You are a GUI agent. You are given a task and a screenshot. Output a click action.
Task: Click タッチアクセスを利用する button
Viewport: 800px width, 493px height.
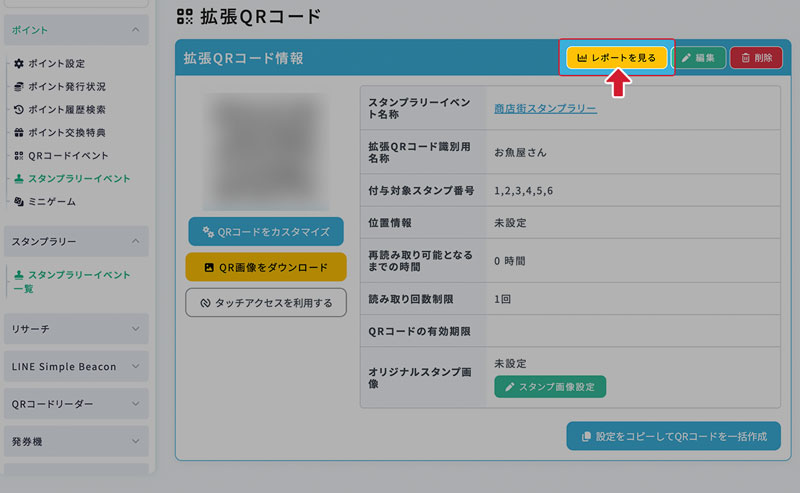coord(266,302)
